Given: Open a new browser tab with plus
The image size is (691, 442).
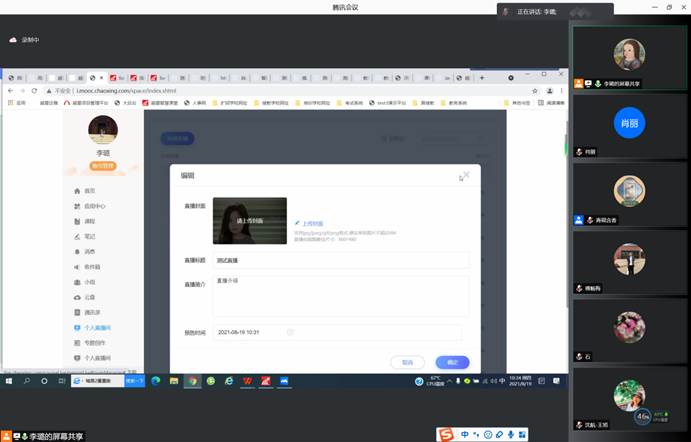Looking at the screenshot, I should tap(482, 77).
